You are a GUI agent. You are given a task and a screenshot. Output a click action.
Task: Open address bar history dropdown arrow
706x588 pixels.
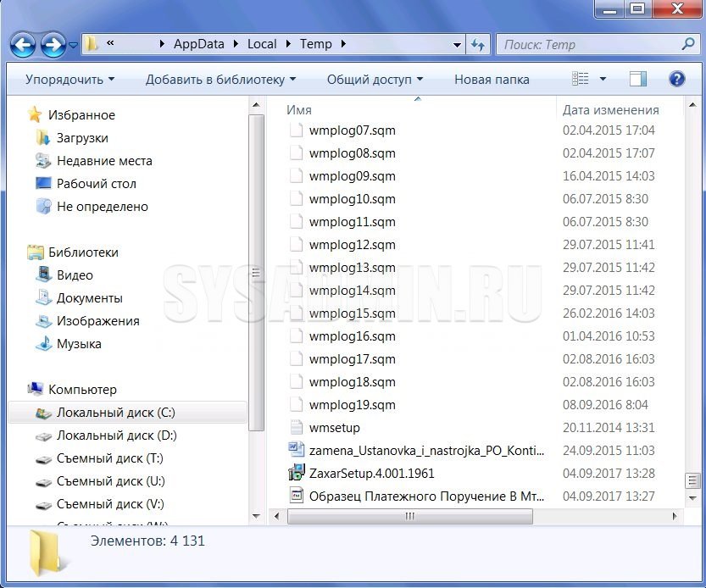(458, 44)
